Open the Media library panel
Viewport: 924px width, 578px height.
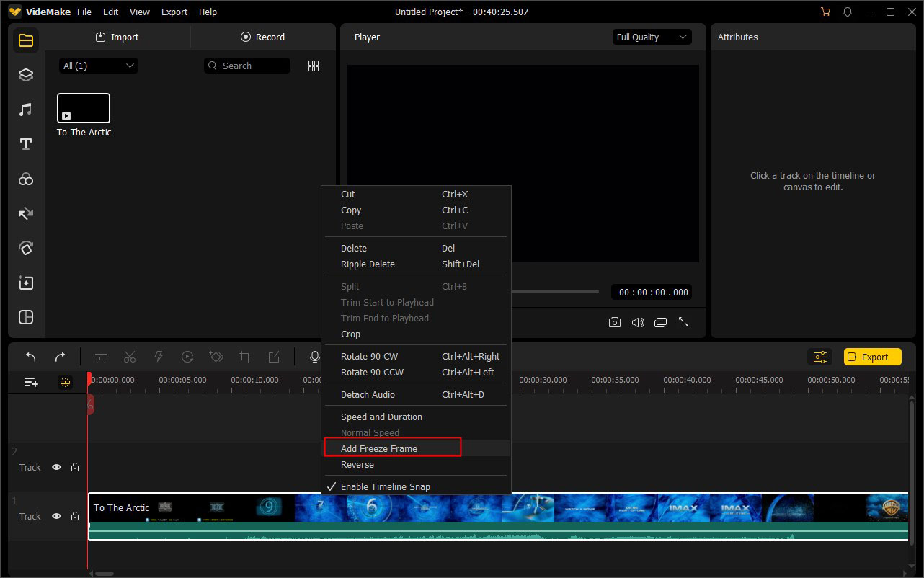(x=25, y=40)
